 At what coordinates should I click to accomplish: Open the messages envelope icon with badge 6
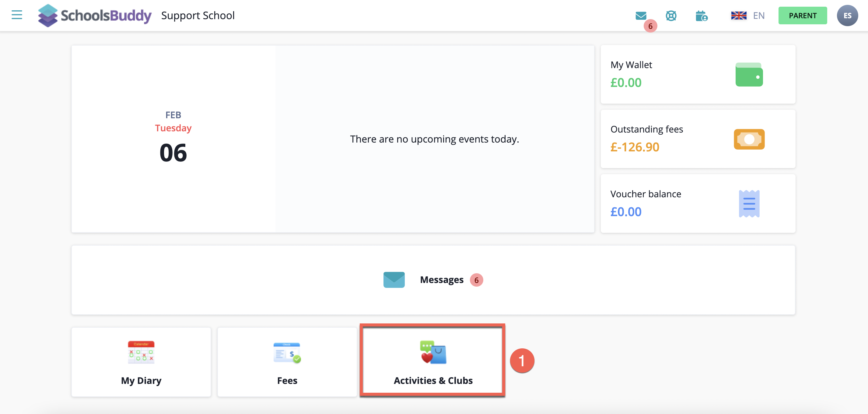pos(641,16)
